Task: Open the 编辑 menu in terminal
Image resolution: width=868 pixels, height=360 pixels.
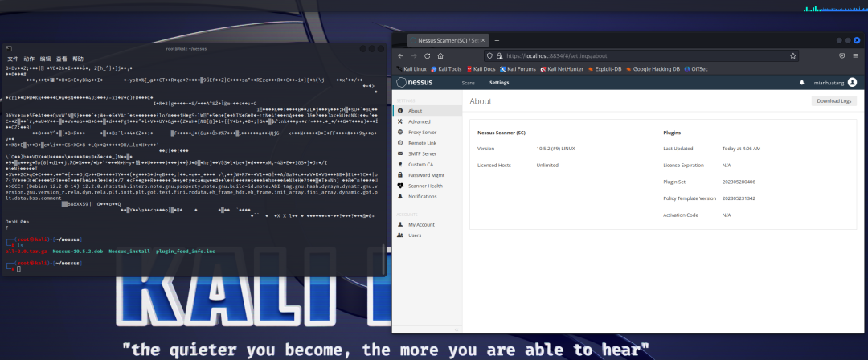Action: click(x=45, y=59)
